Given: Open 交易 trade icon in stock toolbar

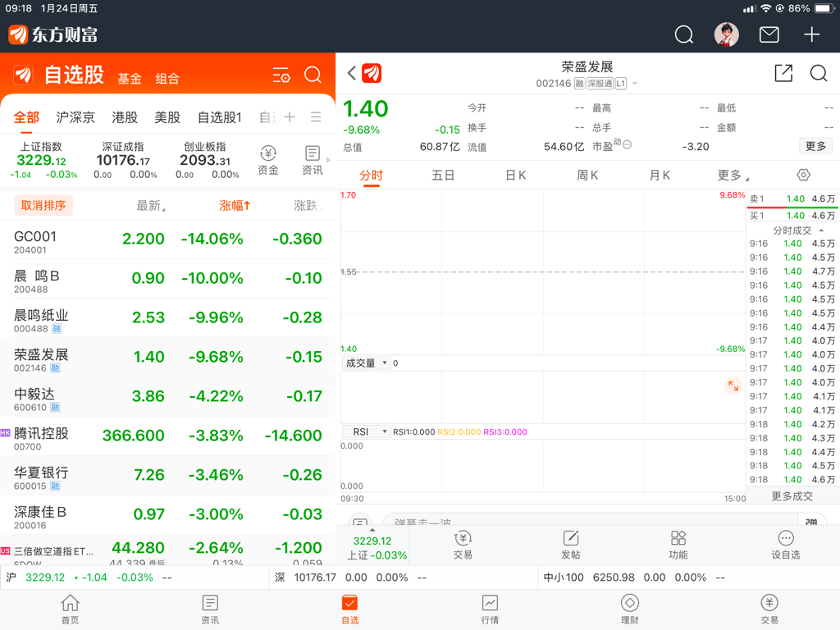Looking at the screenshot, I should click(463, 545).
